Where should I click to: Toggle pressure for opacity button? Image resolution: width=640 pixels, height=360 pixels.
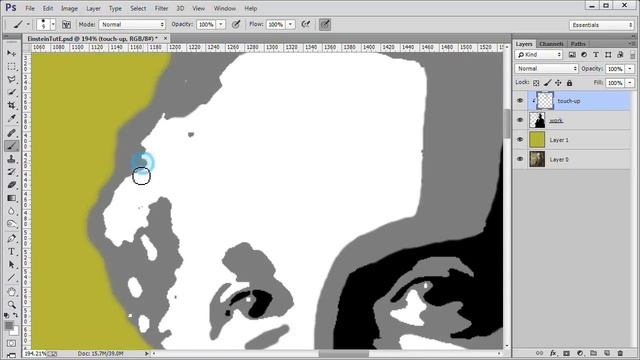click(236, 24)
